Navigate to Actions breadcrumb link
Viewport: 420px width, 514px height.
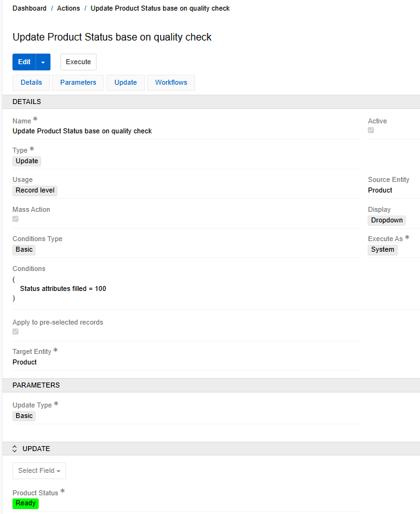[x=69, y=9]
